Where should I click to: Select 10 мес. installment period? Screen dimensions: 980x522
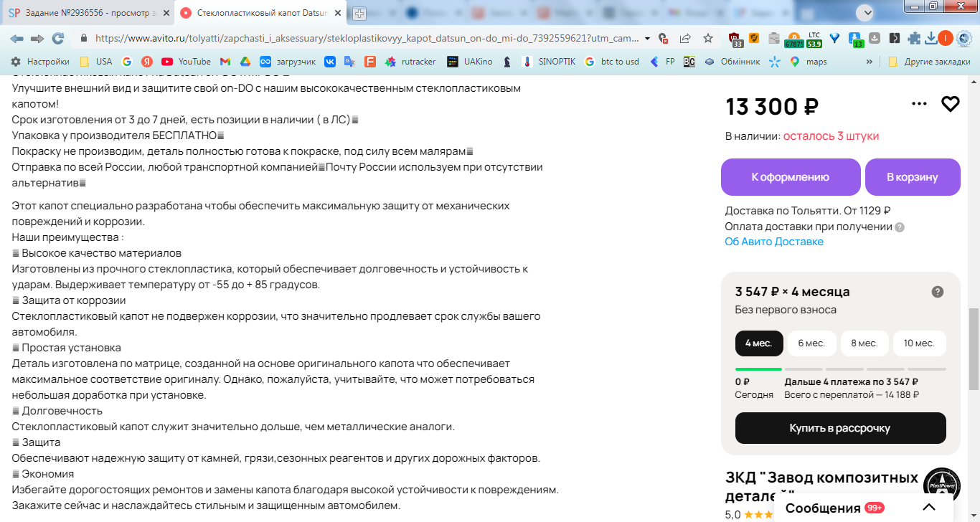coord(919,343)
